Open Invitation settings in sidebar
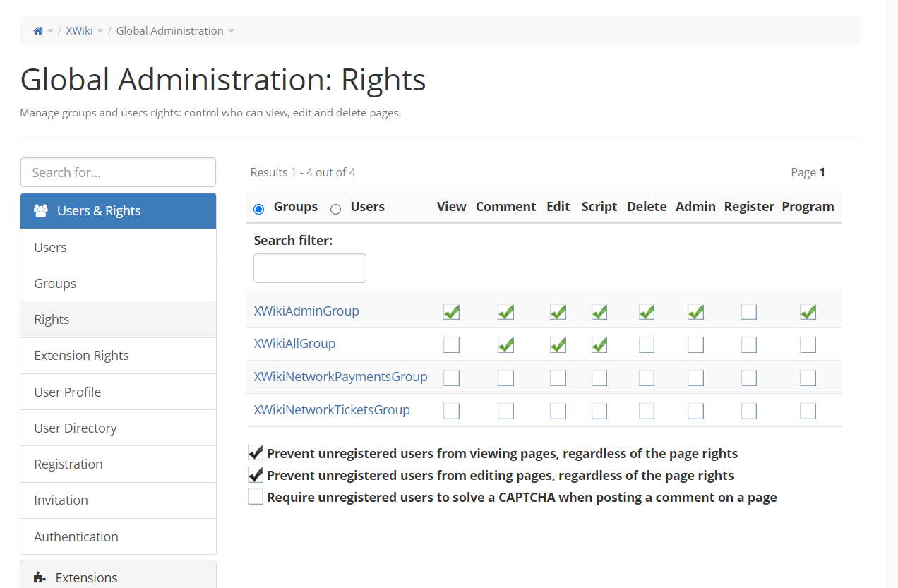The width and height of the screenshot is (898, 588). click(x=118, y=500)
